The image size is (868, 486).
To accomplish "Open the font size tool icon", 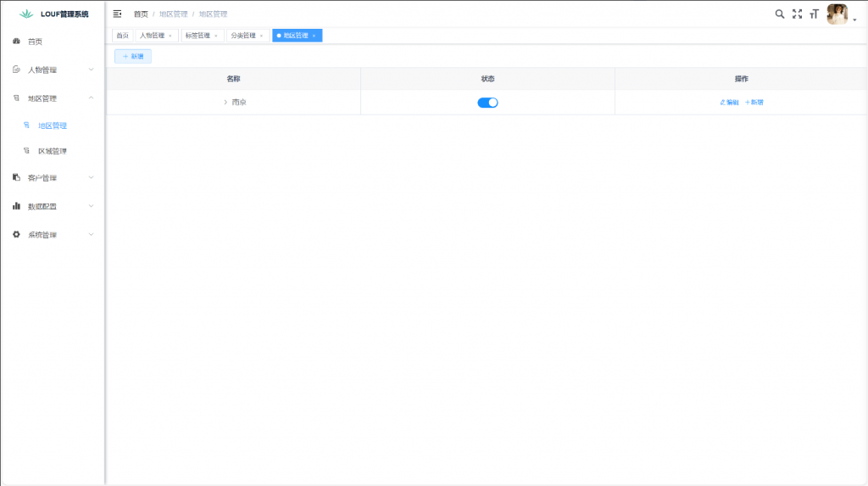I will click(x=814, y=14).
